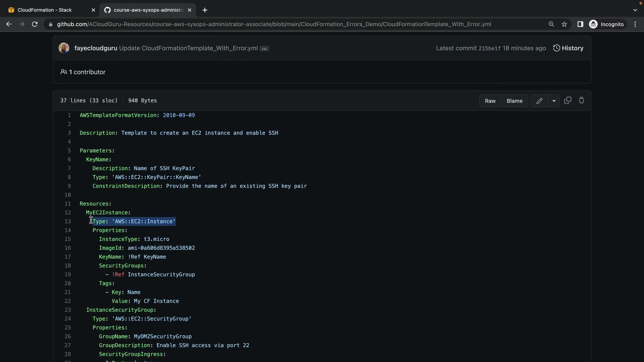Expand edit options dropdown arrow
This screenshot has height=362, width=644.
click(x=554, y=101)
